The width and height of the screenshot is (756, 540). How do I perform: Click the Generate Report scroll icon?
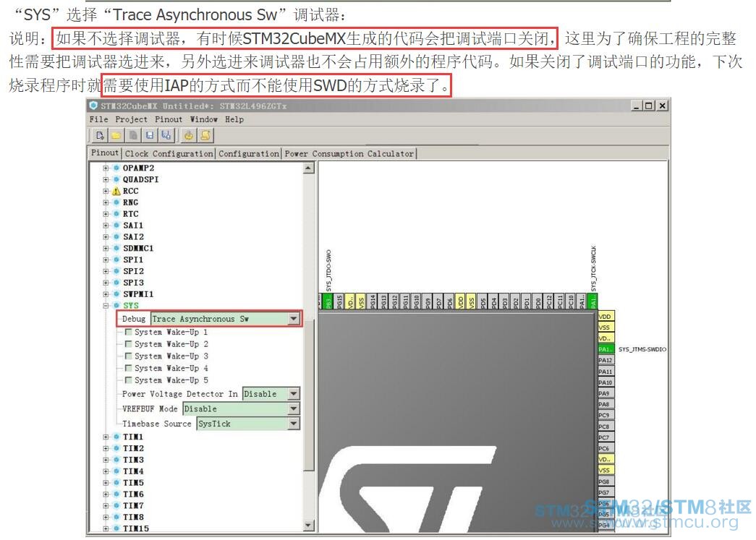coord(205,135)
